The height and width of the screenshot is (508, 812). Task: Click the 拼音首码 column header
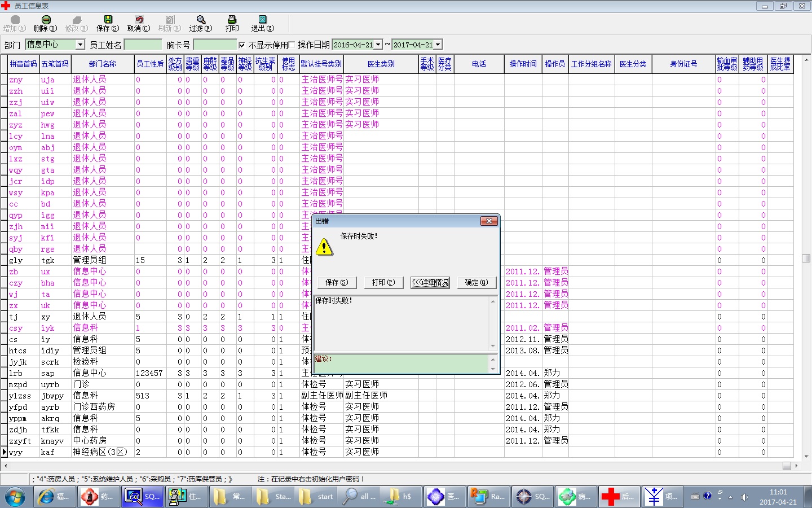[x=23, y=64]
